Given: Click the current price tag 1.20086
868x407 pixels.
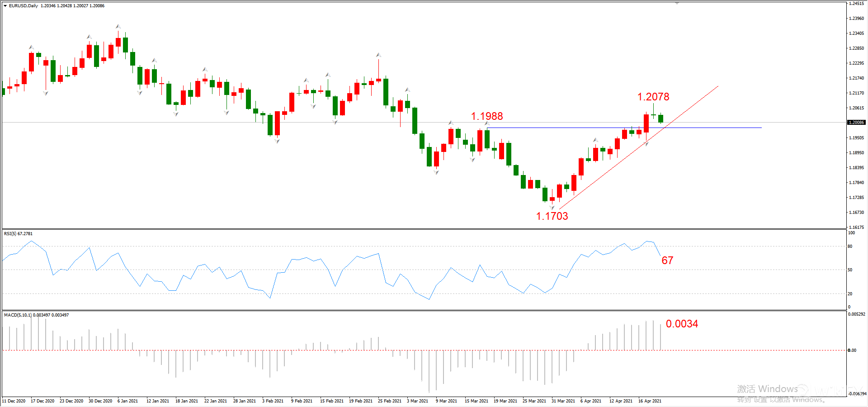Looking at the screenshot, I should pos(856,123).
